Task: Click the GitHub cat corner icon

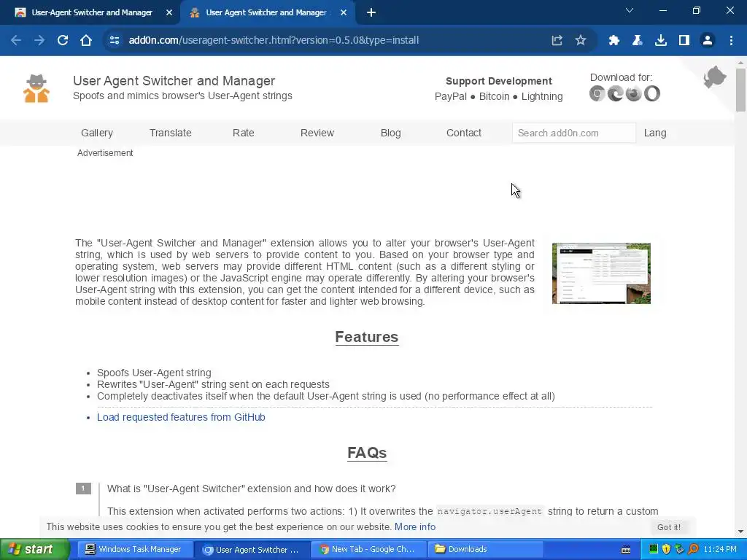Action: point(715,77)
